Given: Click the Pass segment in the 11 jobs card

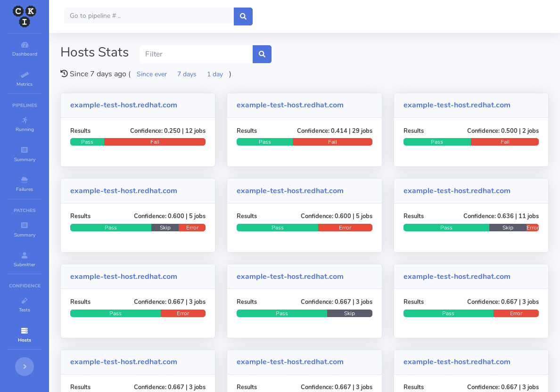Looking at the screenshot, I should point(446,228).
